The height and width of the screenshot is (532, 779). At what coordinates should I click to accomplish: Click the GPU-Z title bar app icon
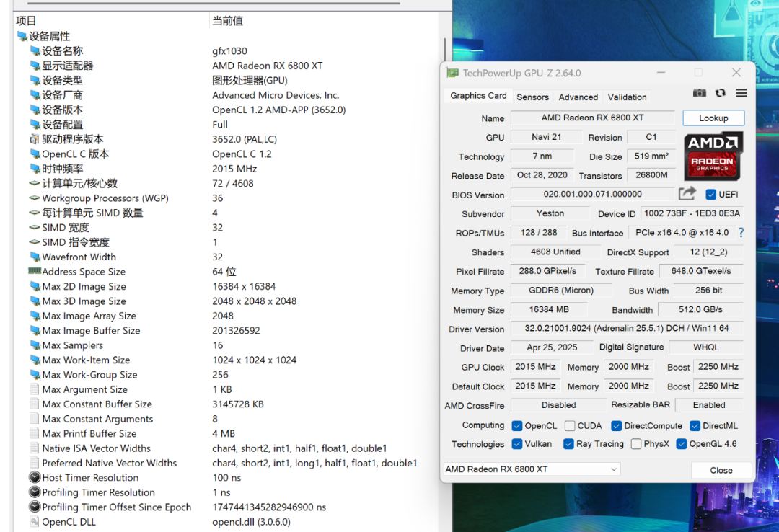452,73
